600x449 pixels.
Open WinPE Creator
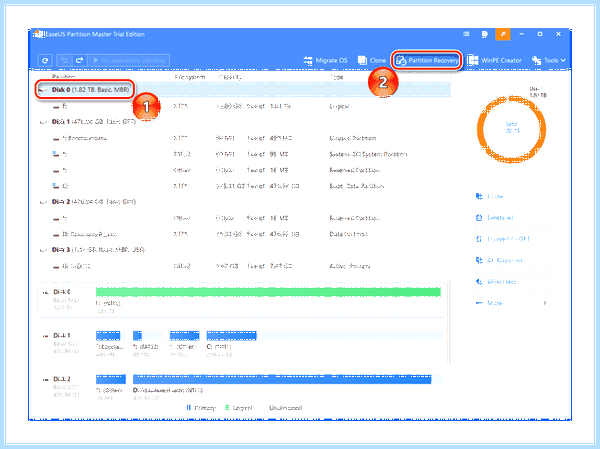click(x=494, y=60)
